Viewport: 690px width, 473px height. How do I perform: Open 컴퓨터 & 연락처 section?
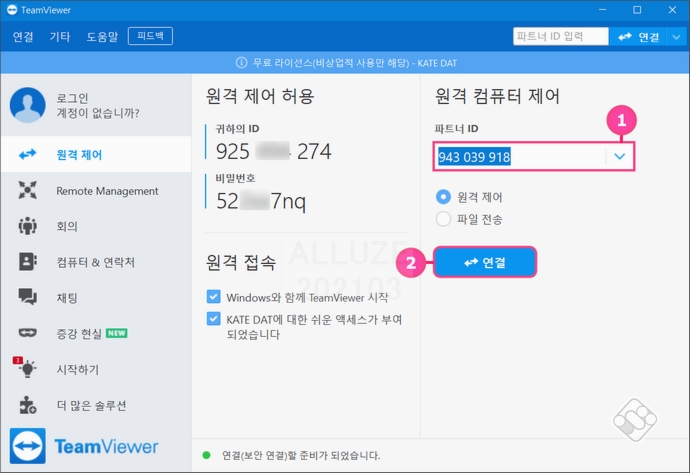point(96,262)
